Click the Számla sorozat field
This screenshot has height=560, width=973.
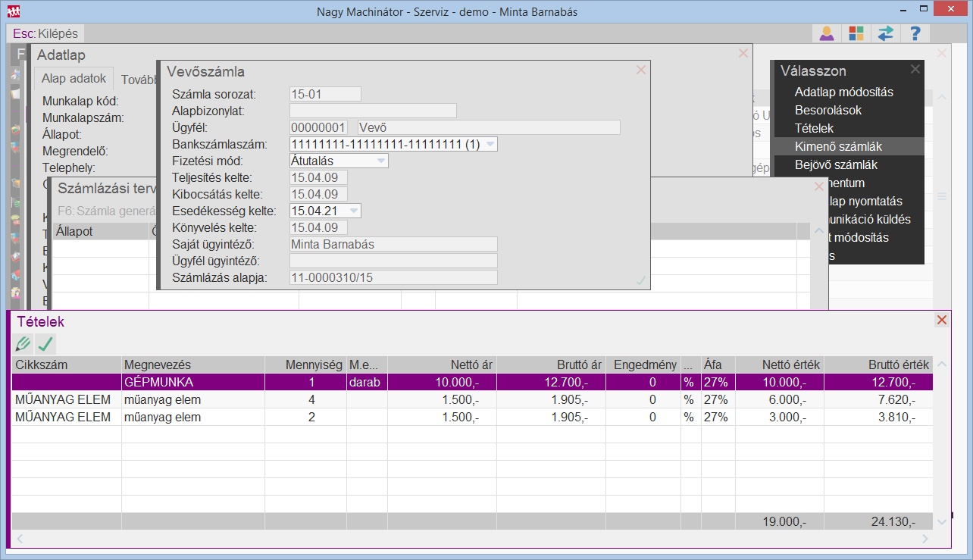(x=326, y=94)
